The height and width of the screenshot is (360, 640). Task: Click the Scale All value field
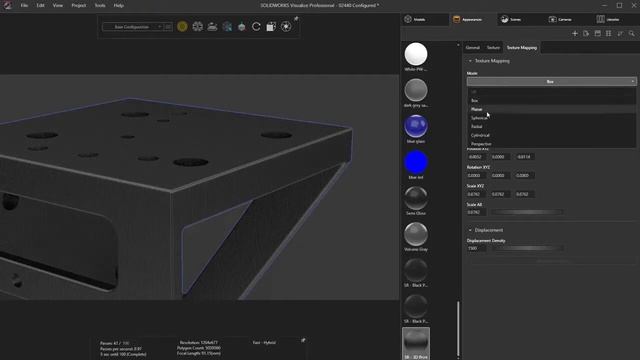(x=476, y=212)
